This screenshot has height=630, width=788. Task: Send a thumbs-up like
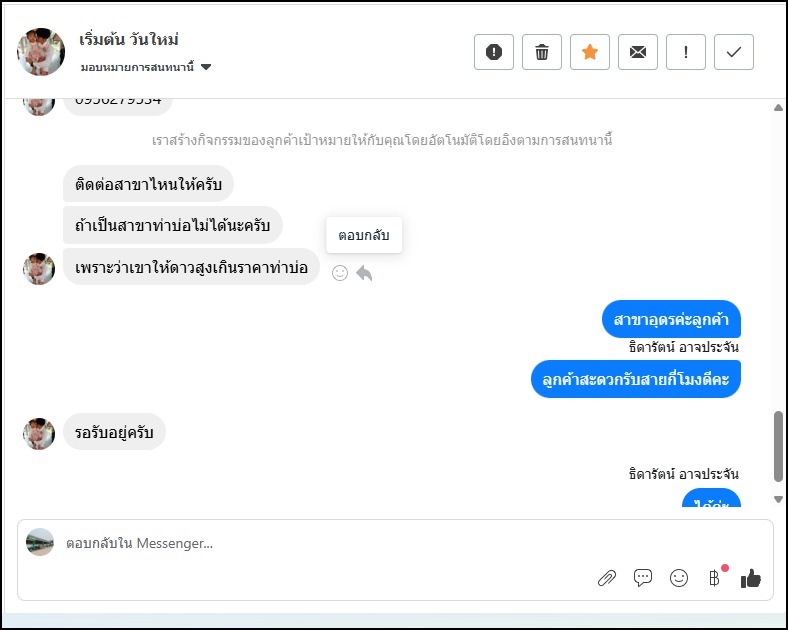tap(751, 578)
